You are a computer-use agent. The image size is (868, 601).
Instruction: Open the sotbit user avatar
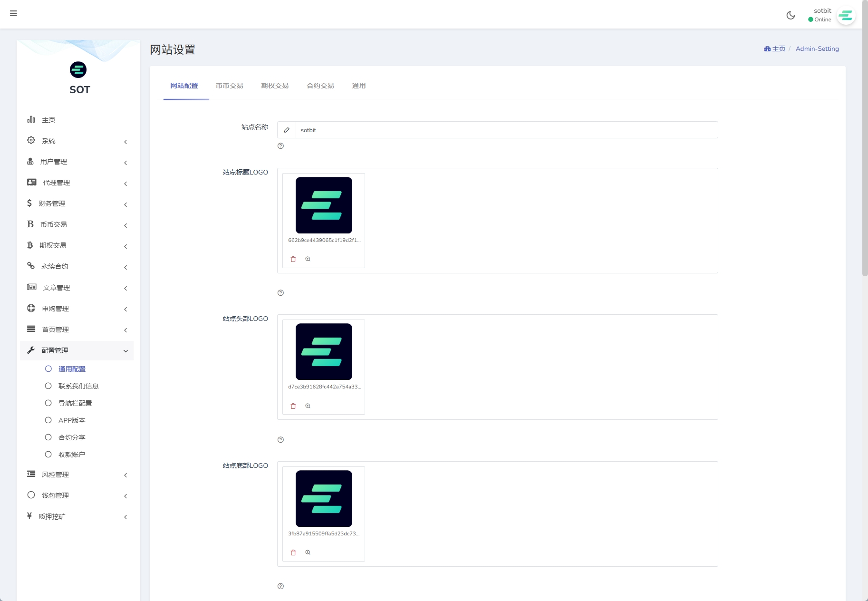pyautogui.click(x=846, y=16)
